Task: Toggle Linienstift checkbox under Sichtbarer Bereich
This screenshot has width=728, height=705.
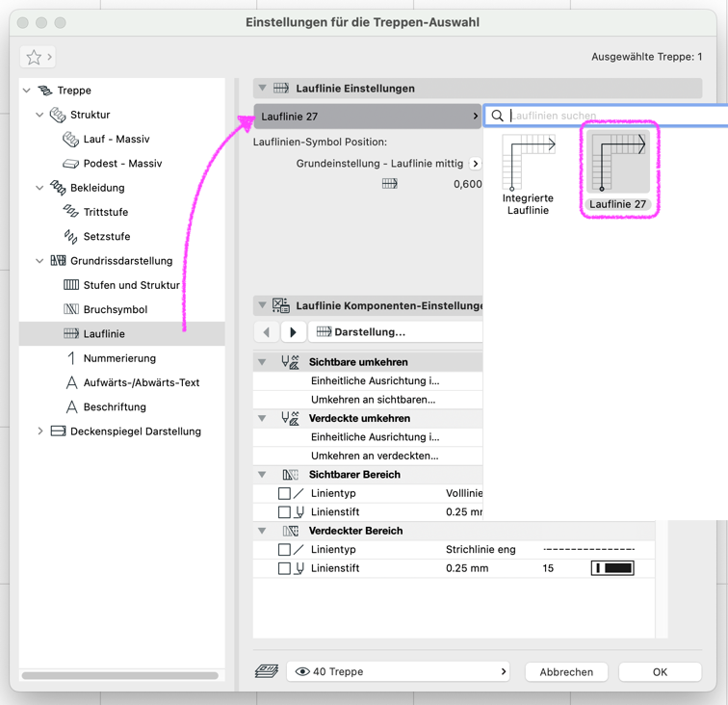Action: [x=284, y=511]
